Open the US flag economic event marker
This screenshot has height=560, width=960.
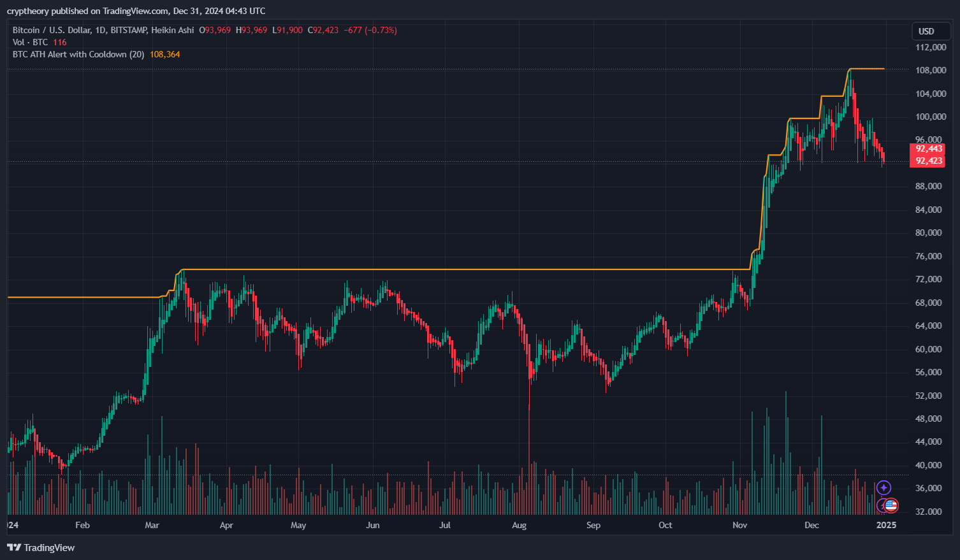coord(891,506)
